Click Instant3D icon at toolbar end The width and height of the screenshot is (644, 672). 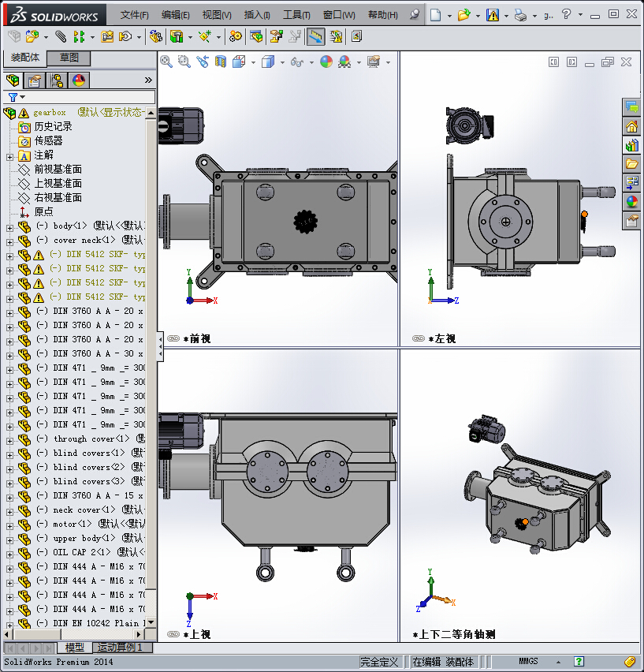point(357,37)
